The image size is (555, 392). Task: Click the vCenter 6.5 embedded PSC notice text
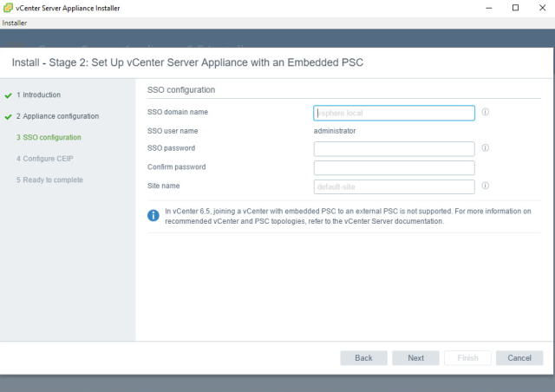(348, 216)
